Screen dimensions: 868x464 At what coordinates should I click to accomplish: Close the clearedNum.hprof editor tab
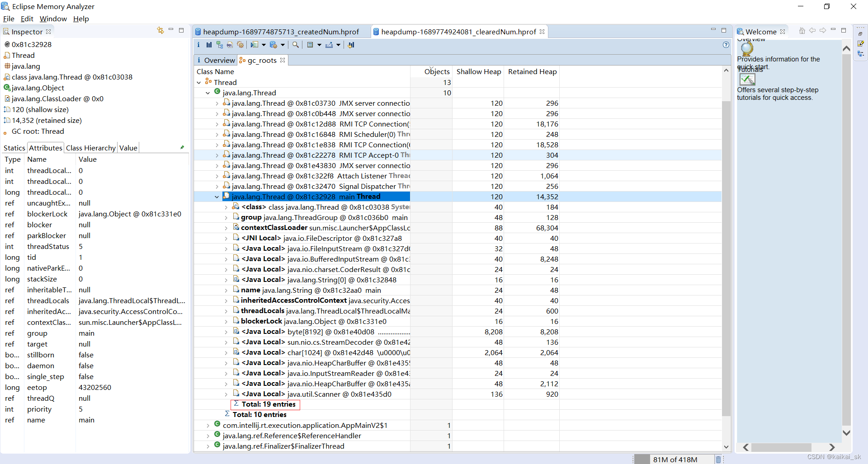tap(542, 32)
